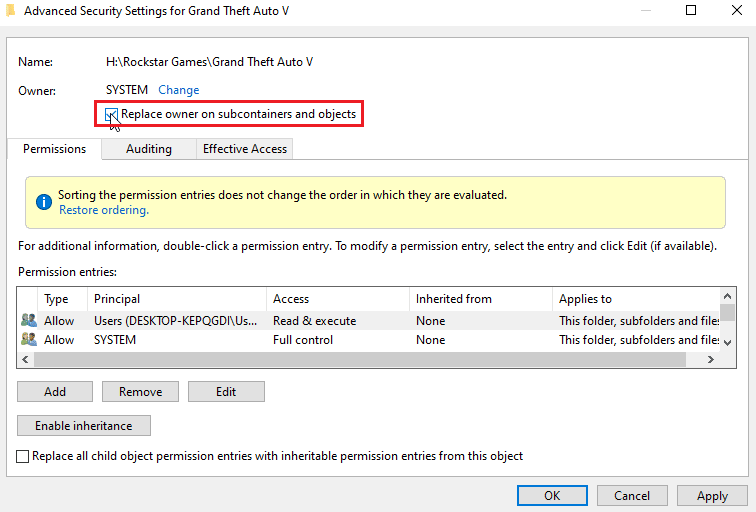Sort entries by the Inherited from column
Viewport: 756px width, 512px height.
(453, 299)
